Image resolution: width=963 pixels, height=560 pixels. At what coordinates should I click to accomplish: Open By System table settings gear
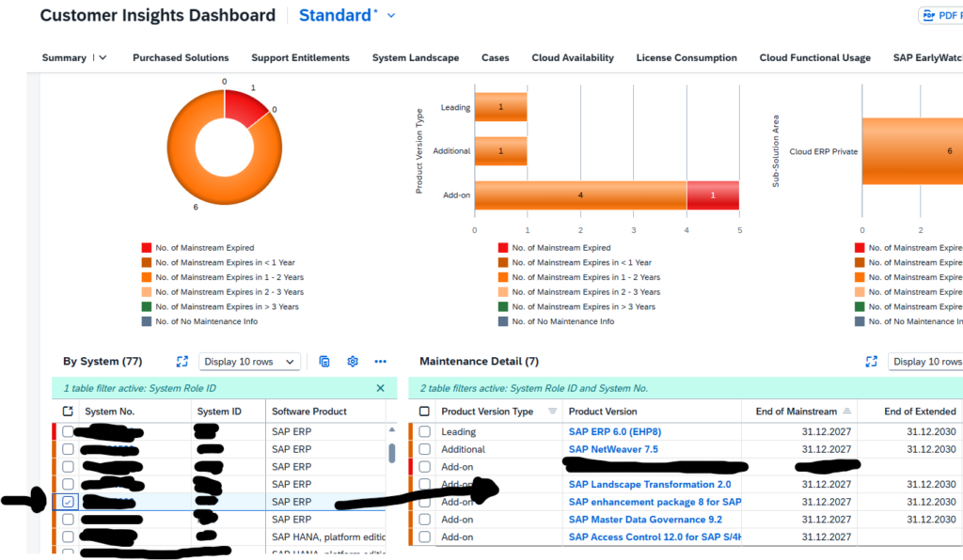[x=353, y=362]
